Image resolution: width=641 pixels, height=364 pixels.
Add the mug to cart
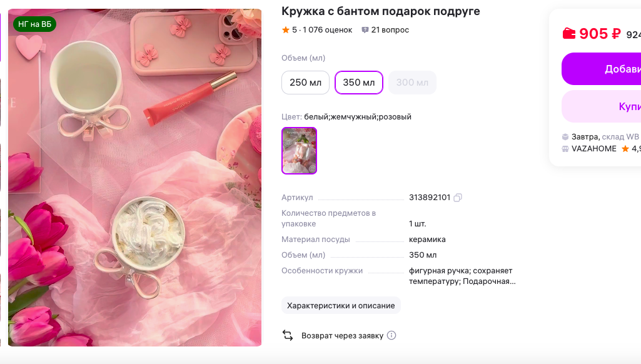pos(601,69)
